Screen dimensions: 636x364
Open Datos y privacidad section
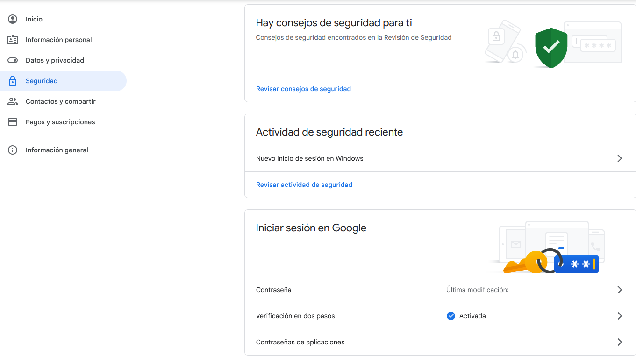64,60
